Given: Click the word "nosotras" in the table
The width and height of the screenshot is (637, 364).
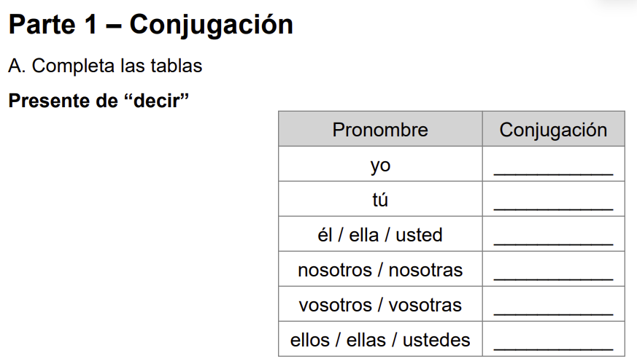Looking at the screenshot, I should (x=425, y=270).
